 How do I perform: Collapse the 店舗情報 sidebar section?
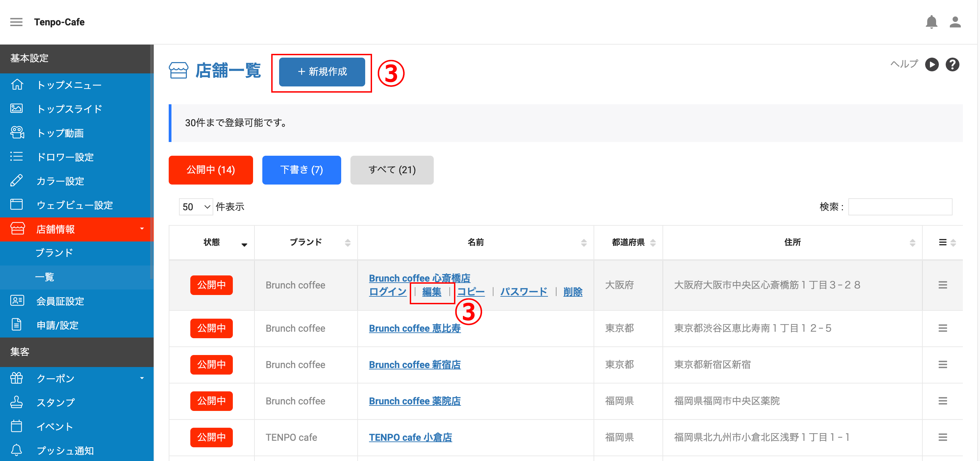pyautogui.click(x=76, y=229)
